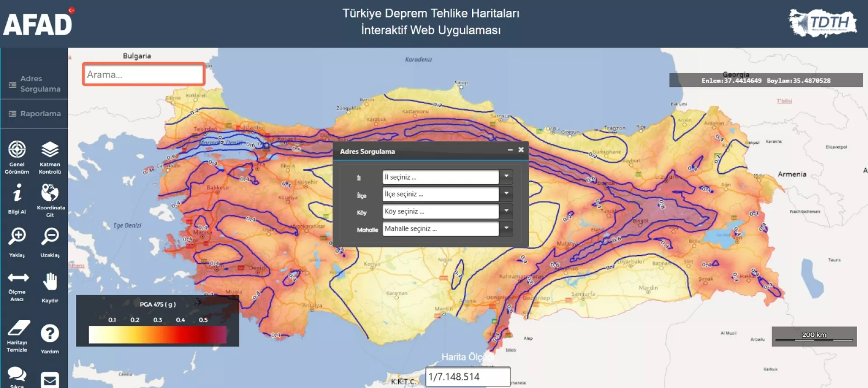Viewport: 868px width, 388px height.
Task: Expand the İl dropdown arrow
Action: (506, 177)
